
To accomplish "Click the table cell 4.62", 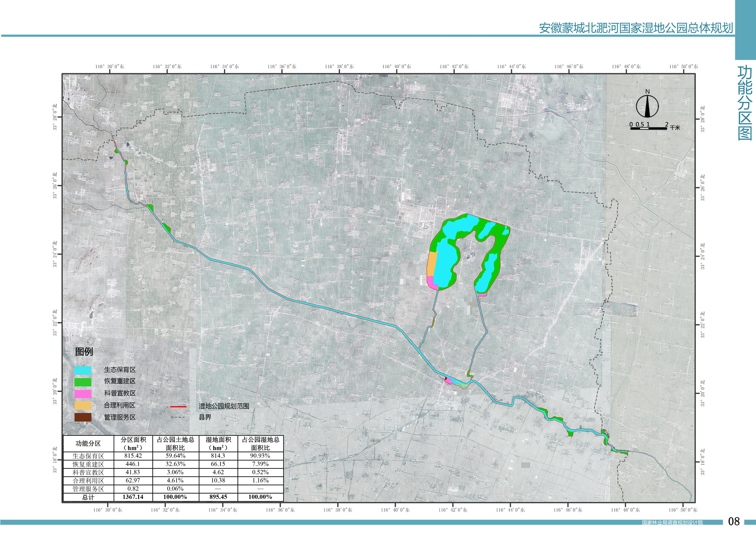I will click(218, 472).
